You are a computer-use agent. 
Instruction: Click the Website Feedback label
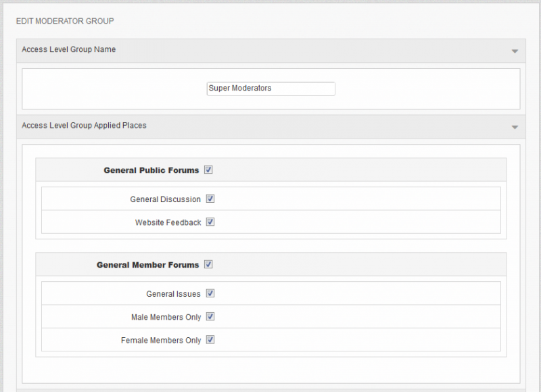(x=168, y=222)
